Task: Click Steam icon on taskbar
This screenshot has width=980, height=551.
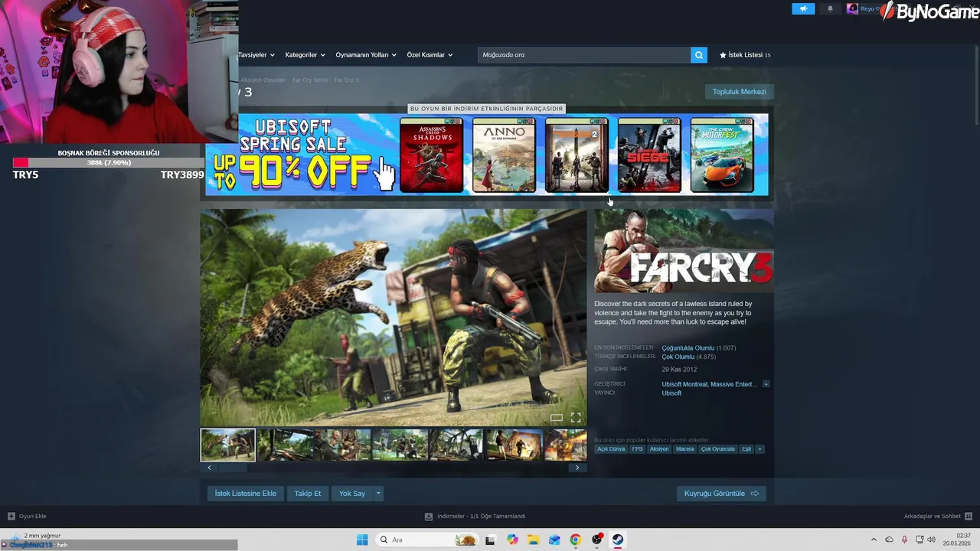Action: point(617,540)
